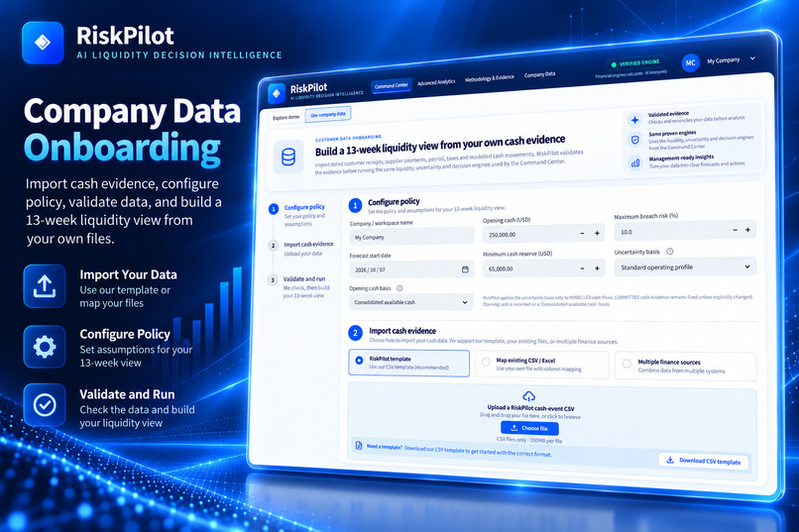The image size is (799, 532).
Task: Click the Company Data Onboarding title
Action: [x=132, y=131]
